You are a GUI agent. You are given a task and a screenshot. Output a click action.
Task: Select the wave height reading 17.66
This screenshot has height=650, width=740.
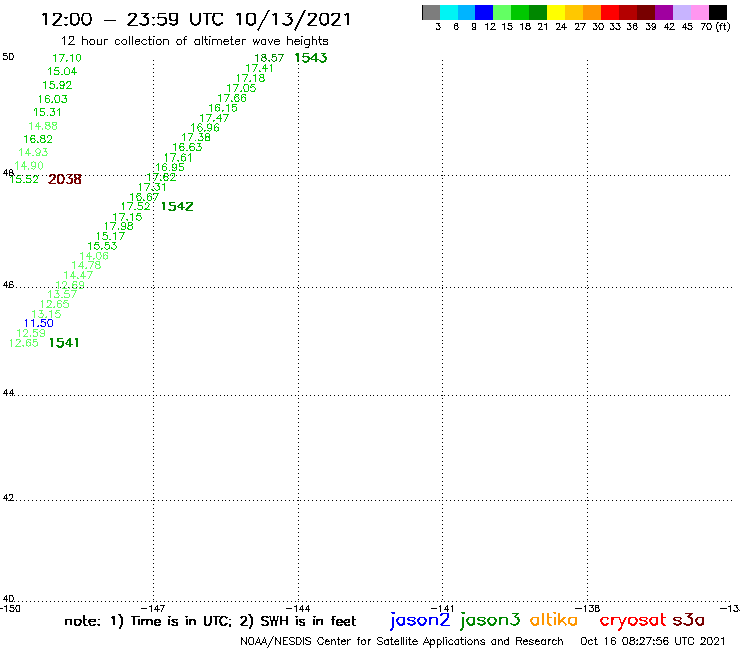(232, 98)
